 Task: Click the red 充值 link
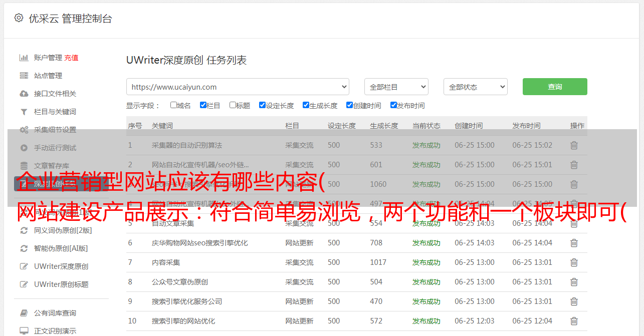click(71, 58)
